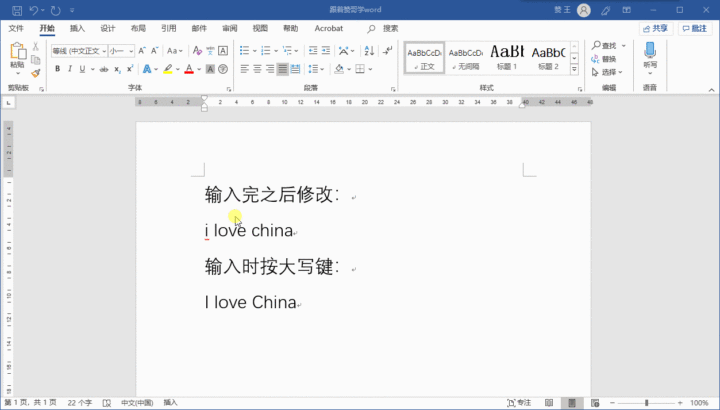720x410 pixels.
Task: Switch to the References tab
Action: (x=169, y=28)
